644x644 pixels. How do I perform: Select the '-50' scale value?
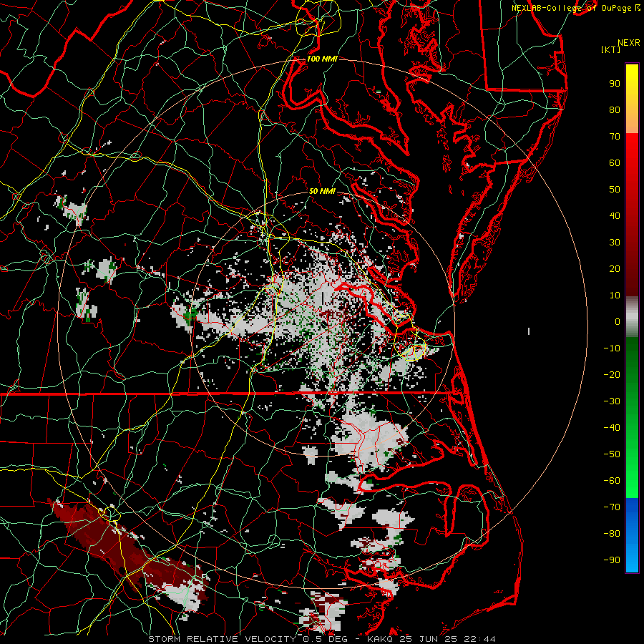612,454
